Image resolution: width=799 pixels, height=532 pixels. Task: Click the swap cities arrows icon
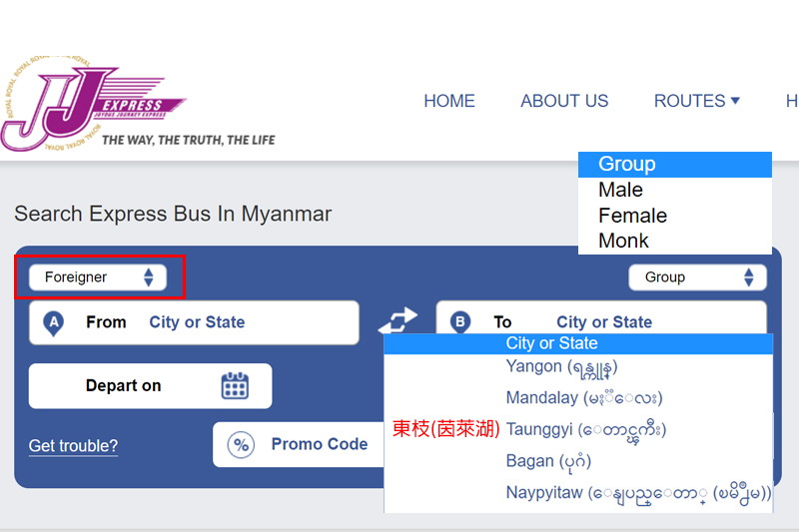click(398, 321)
